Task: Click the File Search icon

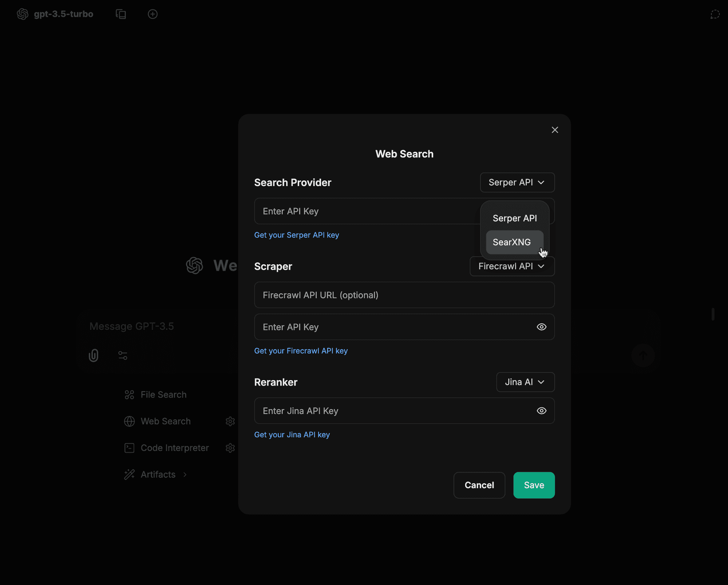Action: tap(129, 395)
